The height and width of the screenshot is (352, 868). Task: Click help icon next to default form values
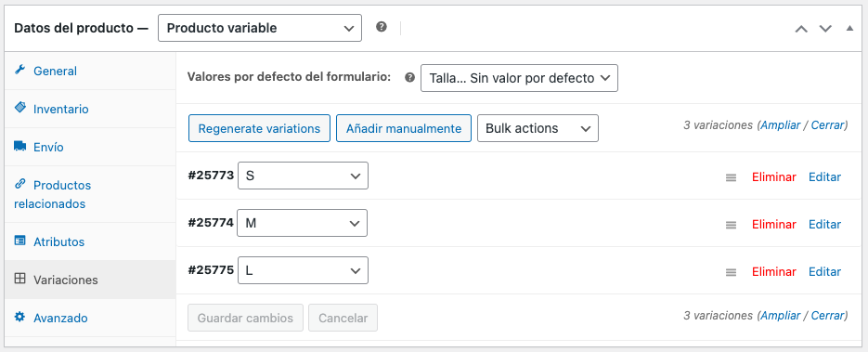pos(409,77)
